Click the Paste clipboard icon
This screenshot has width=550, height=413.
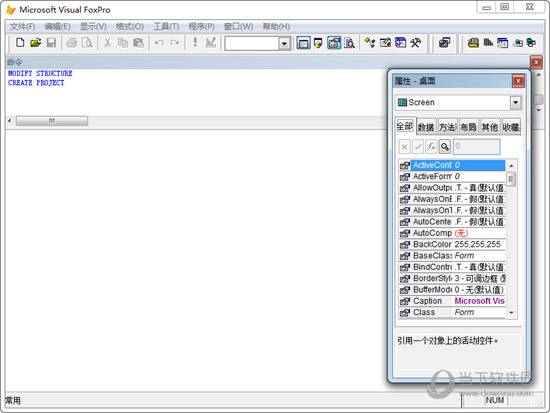coord(139,43)
